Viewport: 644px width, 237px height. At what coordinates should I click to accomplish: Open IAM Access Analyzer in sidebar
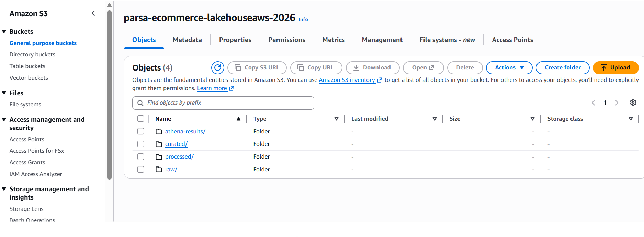(36, 174)
